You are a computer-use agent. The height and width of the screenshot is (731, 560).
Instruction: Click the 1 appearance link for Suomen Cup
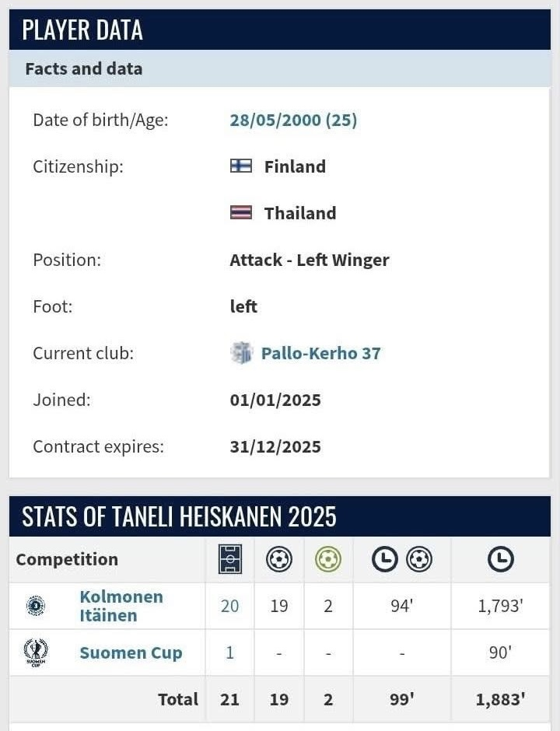(x=230, y=652)
